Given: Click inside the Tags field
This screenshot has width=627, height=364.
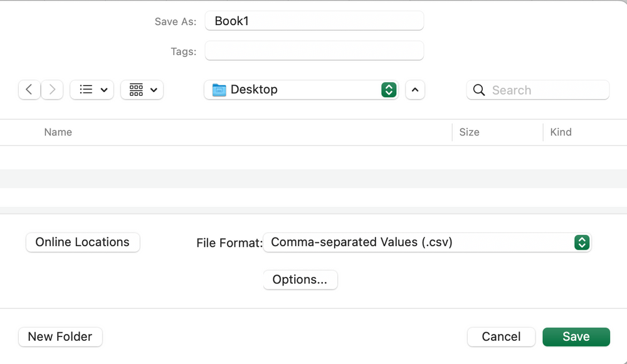Looking at the screenshot, I should point(314,51).
